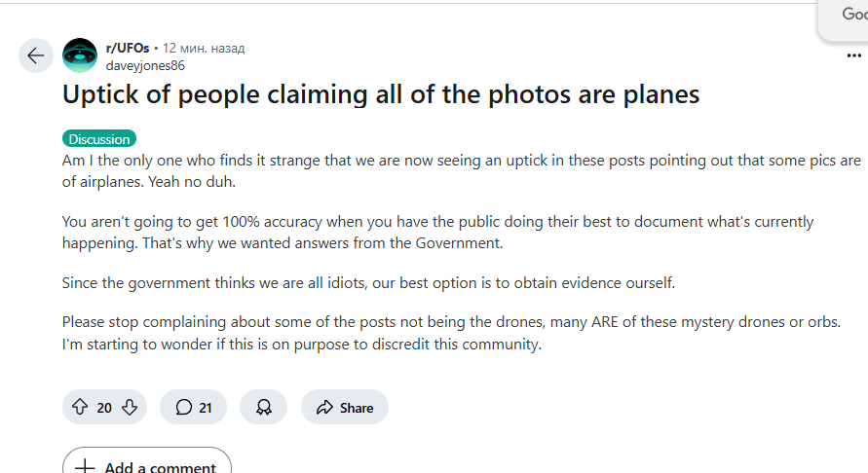Click the share arrow icon
The width and height of the screenshot is (868, 473).
[324, 408]
